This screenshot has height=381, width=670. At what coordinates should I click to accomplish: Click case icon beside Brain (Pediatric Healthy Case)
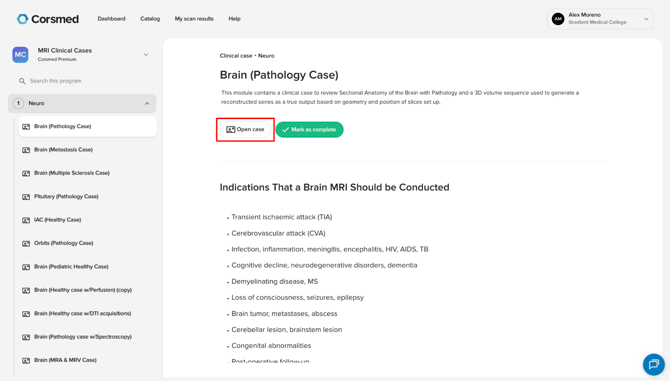26,267
